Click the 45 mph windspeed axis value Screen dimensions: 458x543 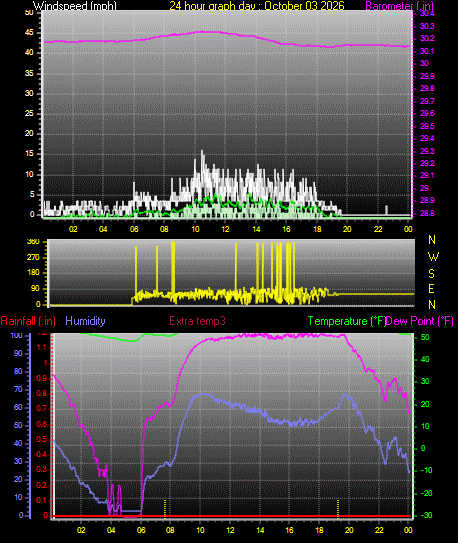(x=29, y=33)
